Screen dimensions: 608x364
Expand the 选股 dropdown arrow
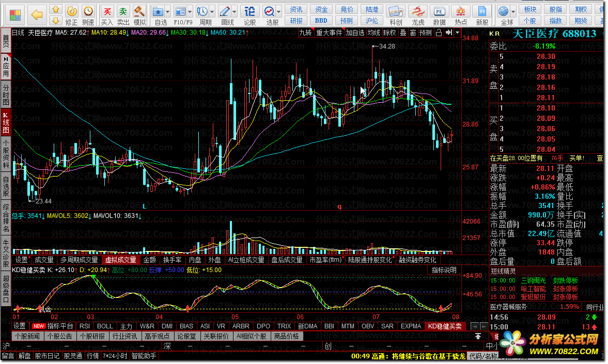278,12
